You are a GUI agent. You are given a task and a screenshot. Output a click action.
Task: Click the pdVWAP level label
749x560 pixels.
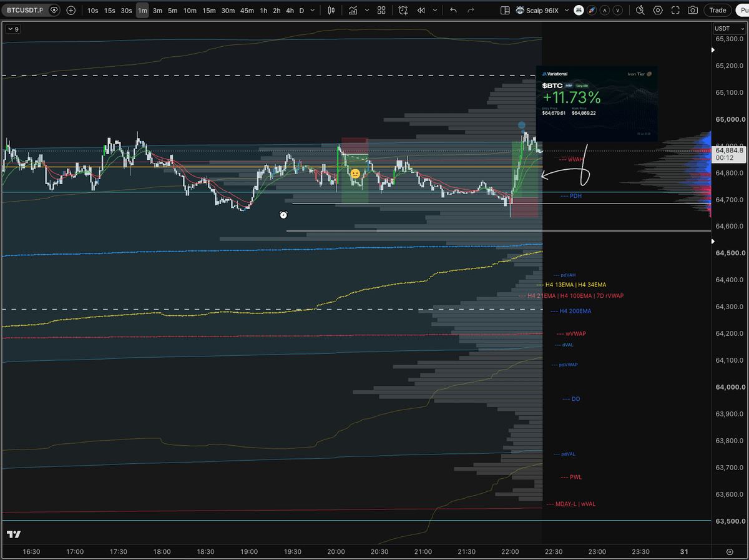[565, 365]
